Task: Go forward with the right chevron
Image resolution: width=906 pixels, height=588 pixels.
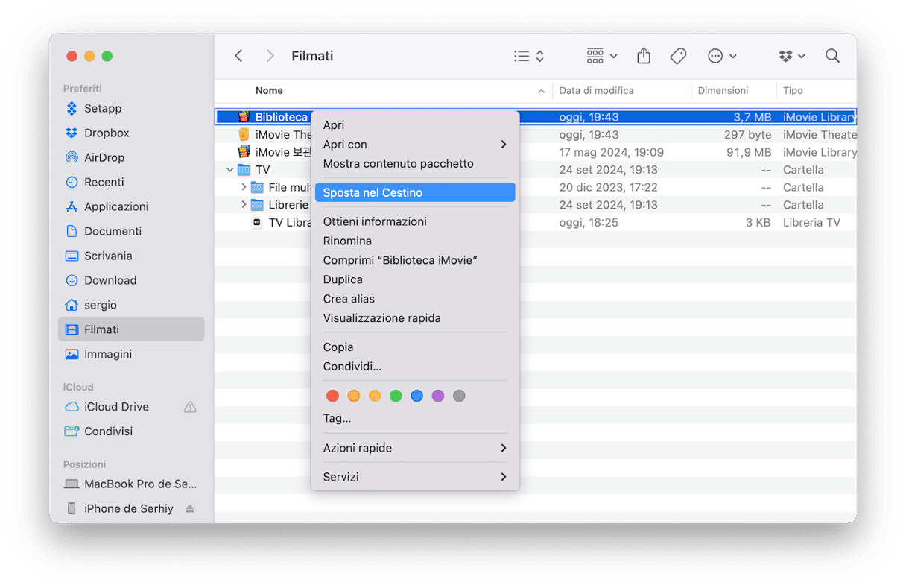Action: [270, 56]
